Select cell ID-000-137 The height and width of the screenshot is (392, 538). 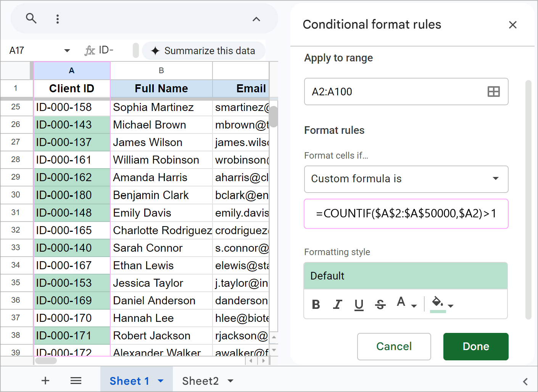(x=72, y=142)
